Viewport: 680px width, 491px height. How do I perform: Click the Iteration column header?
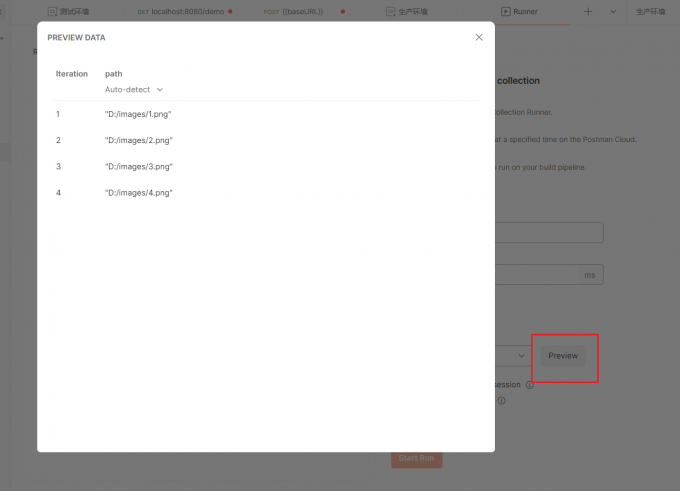coord(72,74)
